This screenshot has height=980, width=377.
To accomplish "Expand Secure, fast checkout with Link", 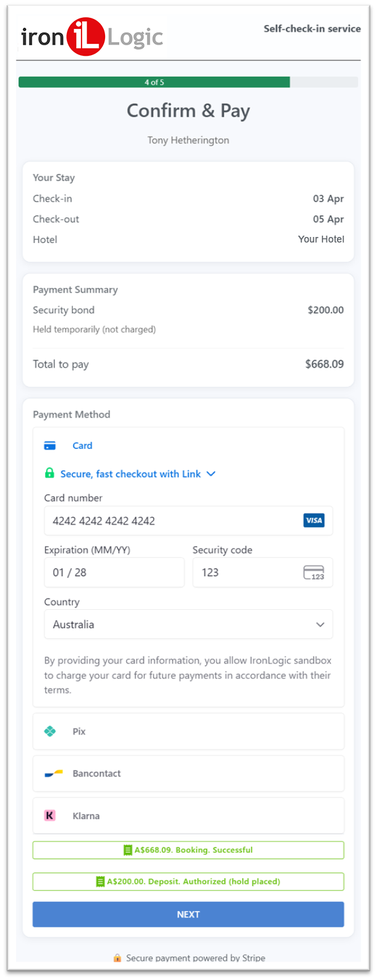I will coord(130,474).
